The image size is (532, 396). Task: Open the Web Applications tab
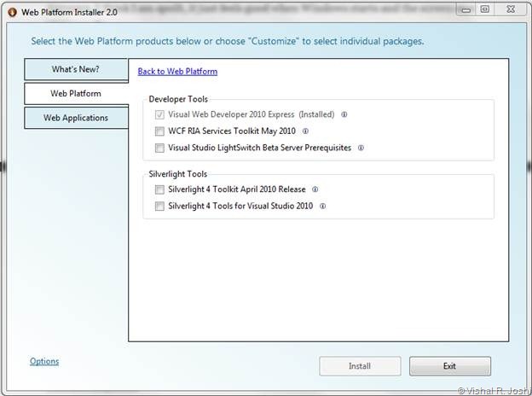[76, 118]
